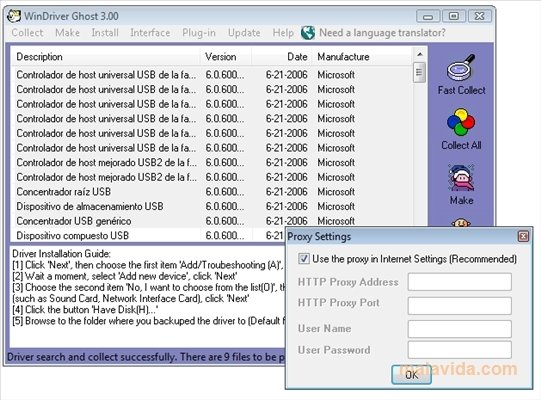Click the Fast Collect magnifier icon
Image resolution: width=541 pixels, height=400 pixels.
[461, 67]
